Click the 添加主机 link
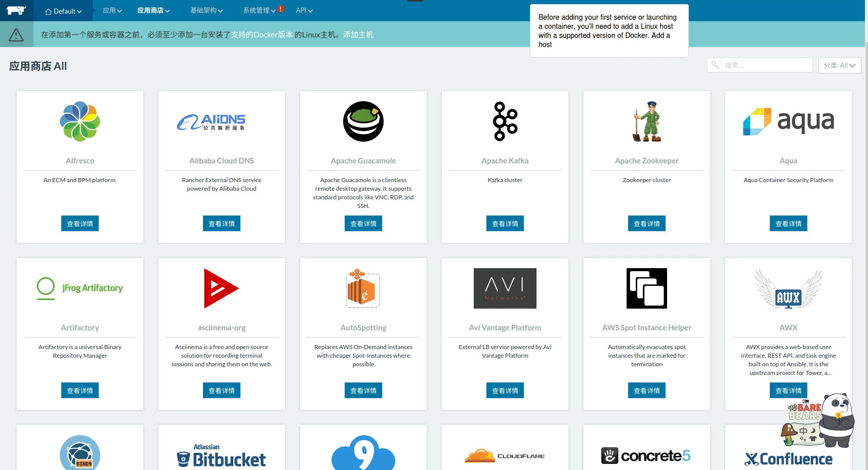The width and height of the screenshot is (868, 470). point(358,34)
